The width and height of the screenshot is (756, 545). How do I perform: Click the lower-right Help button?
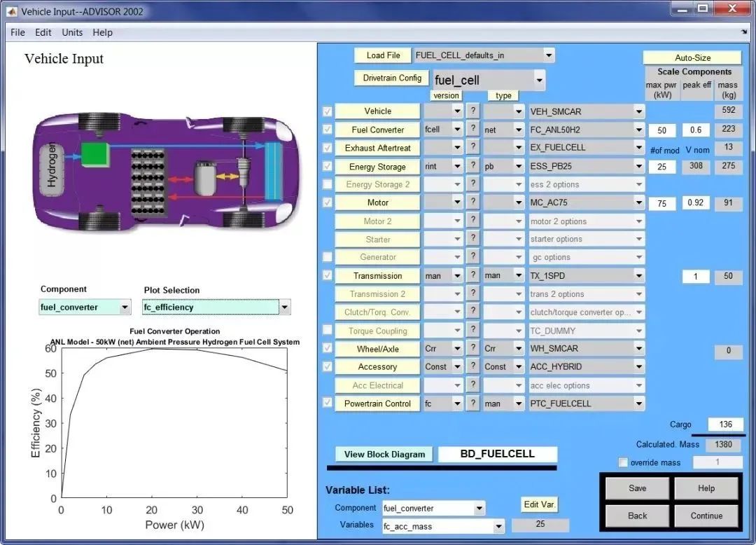[x=706, y=488]
